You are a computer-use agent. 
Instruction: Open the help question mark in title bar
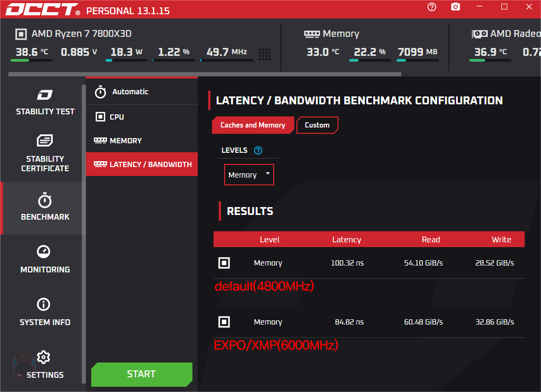point(432,7)
